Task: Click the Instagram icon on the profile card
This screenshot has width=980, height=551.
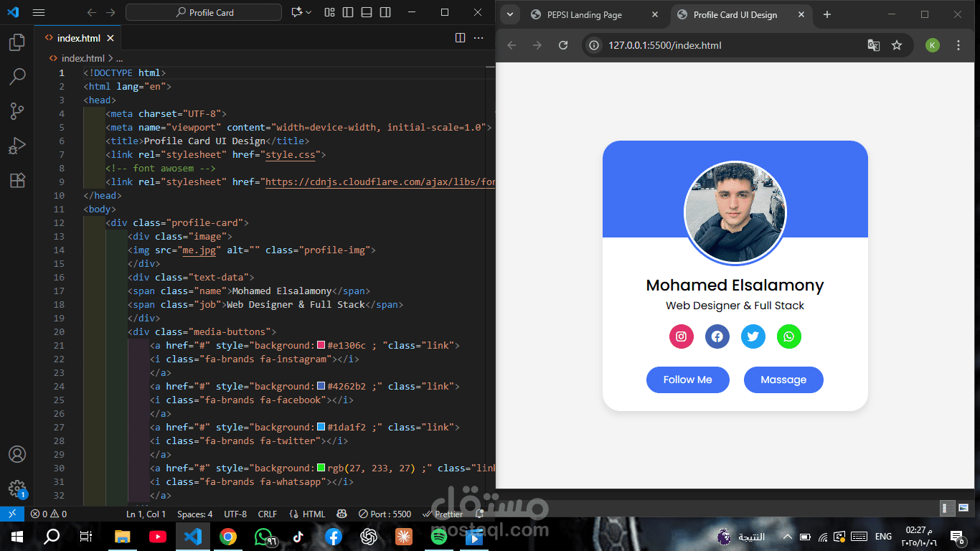Action: coord(681,336)
